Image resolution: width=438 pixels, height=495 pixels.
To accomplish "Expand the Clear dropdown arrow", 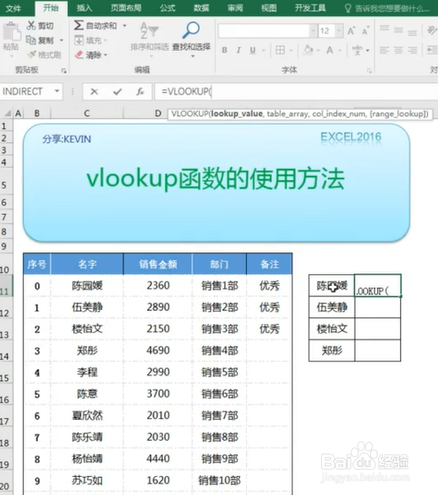I will coord(106,55).
